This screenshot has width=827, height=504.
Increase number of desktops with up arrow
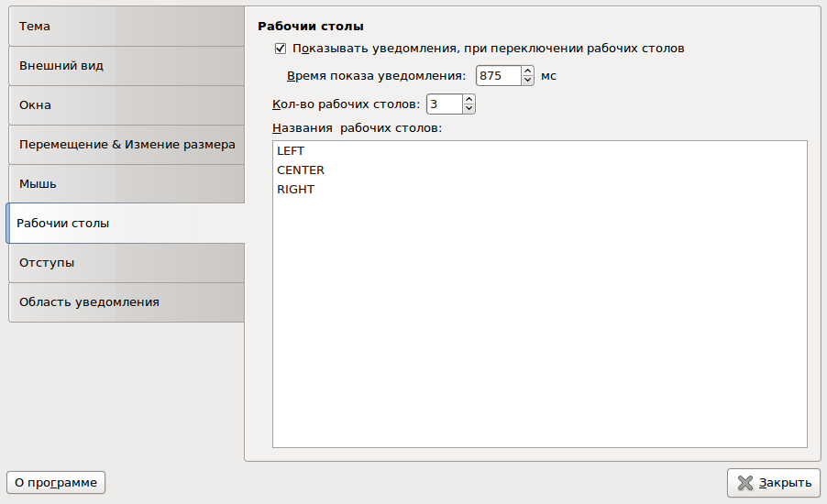(x=469, y=99)
